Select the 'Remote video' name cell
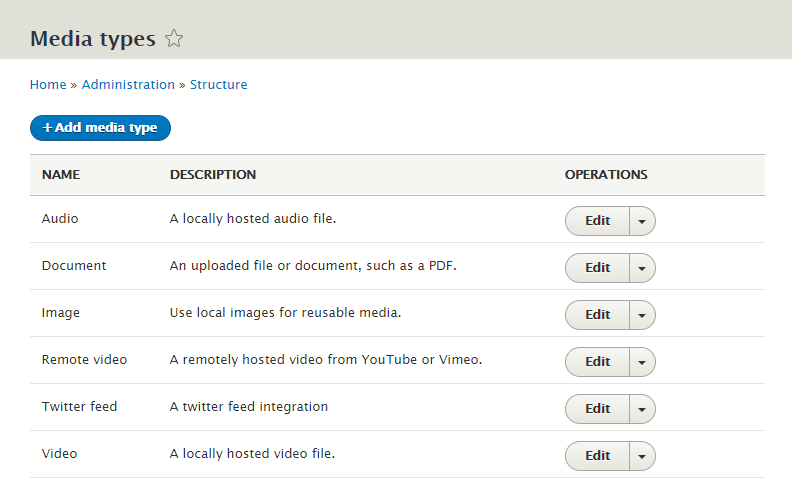This screenshot has width=792, height=502. (x=84, y=360)
